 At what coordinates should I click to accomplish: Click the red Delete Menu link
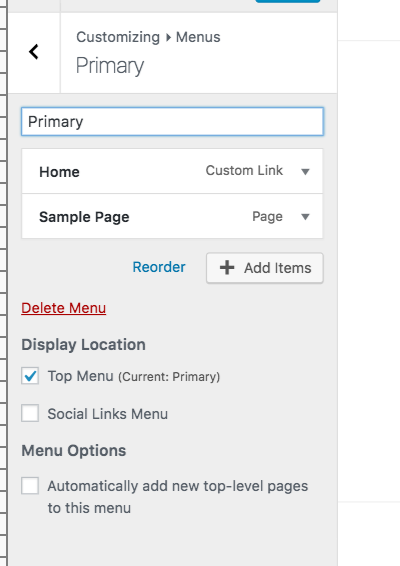click(64, 308)
